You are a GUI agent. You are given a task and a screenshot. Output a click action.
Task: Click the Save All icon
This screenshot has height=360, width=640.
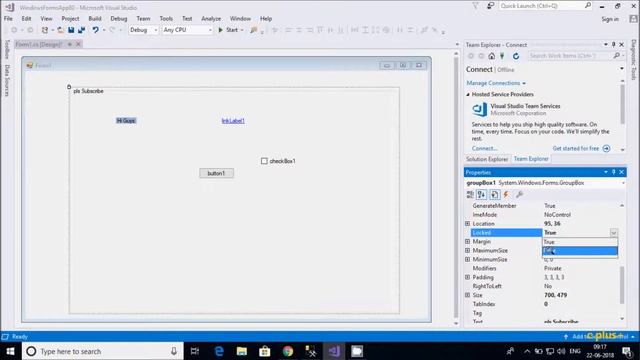pos(82,30)
